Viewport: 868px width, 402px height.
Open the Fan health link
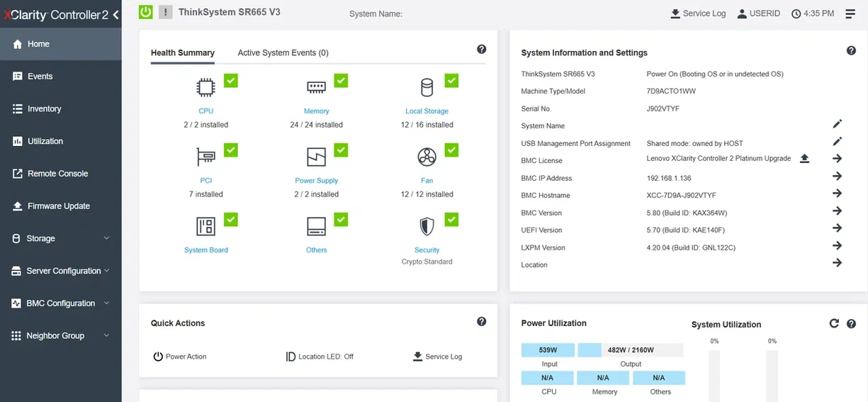pyautogui.click(x=427, y=181)
